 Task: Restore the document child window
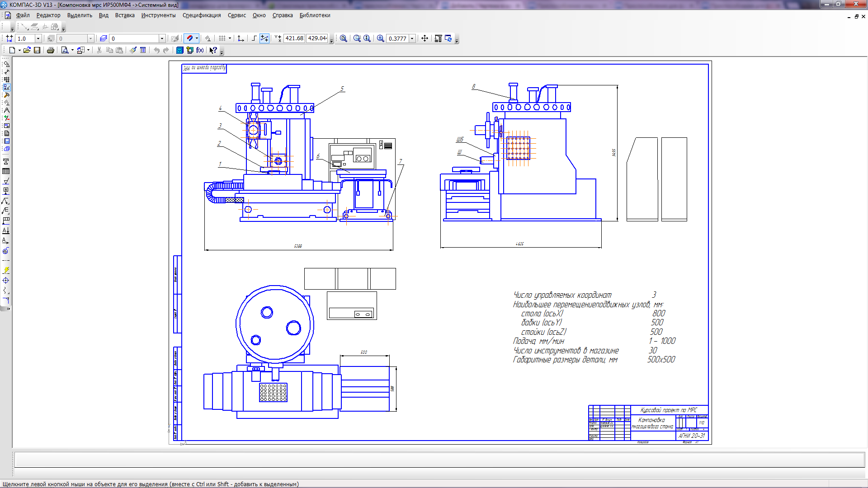point(856,16)
